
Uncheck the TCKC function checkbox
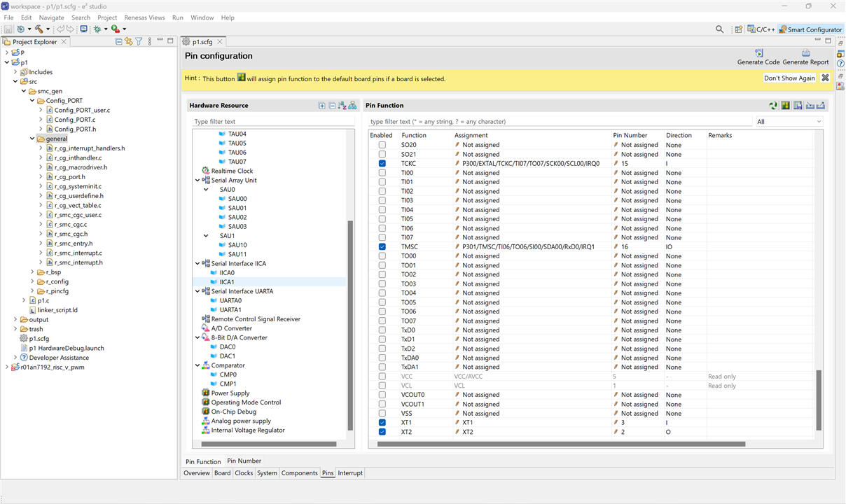[x=382, y=163]
